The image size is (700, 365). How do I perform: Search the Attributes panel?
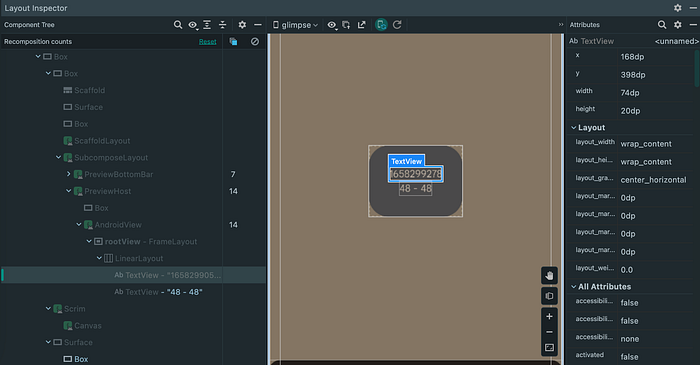tap(662, 25)
